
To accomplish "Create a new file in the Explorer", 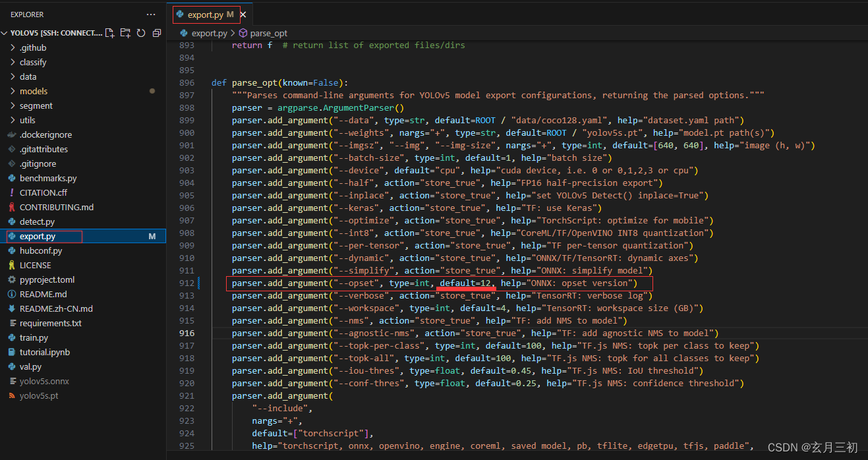I will (109, 32).
